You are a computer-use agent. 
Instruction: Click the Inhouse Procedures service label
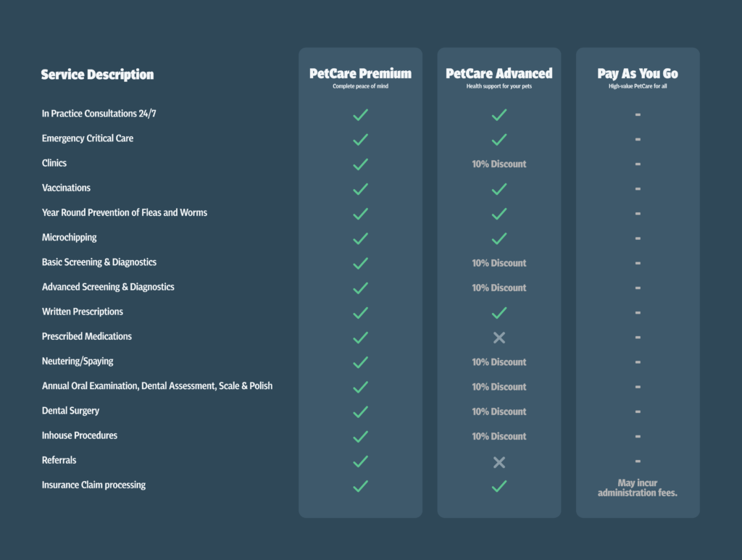click(80, 435)
